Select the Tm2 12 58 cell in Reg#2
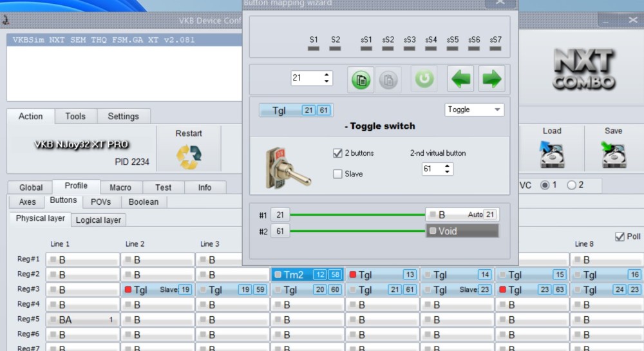This screenshot has width=644, height=351. [308, 274]
